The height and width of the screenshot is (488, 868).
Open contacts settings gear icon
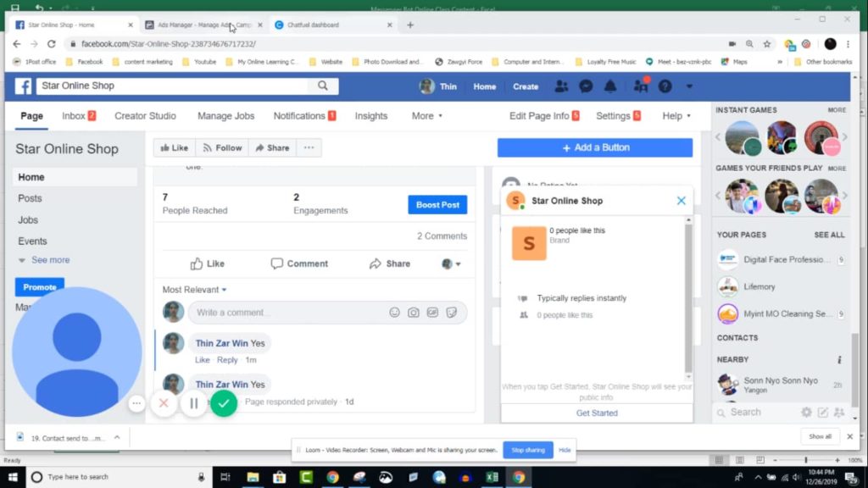coord(806,413)
